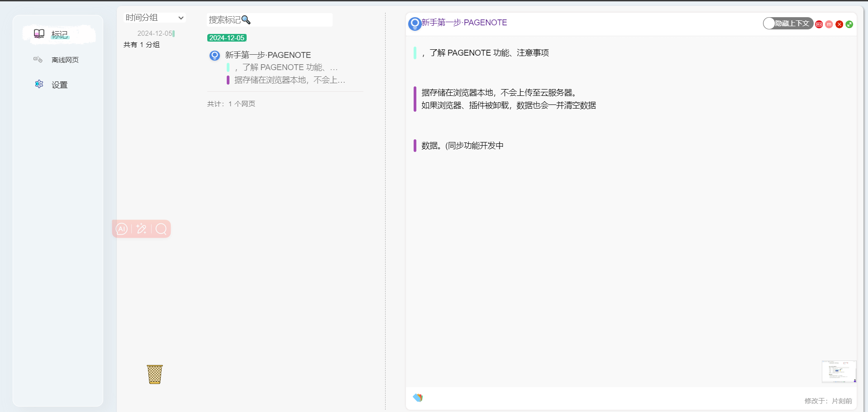The image size is (868, 412).
Task: Select the list highlight starting 据存储在浏览器本地
Action: coord(290,80)
